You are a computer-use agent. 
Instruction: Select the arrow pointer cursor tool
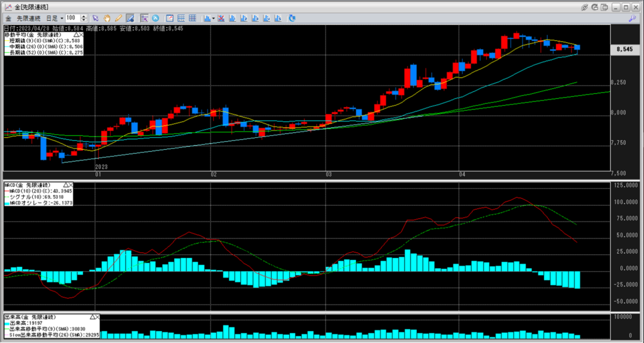pyautogui.click(x=96, y=18)
